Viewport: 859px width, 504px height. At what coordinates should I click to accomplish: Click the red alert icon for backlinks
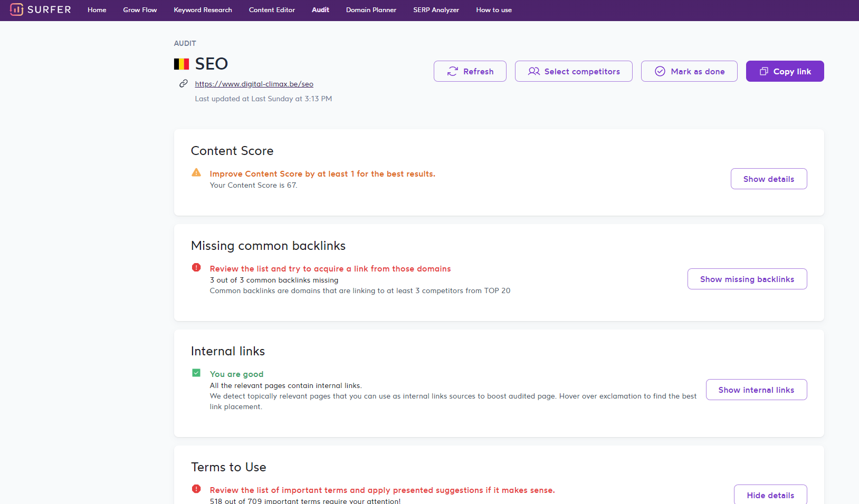(x=196, y=267)
